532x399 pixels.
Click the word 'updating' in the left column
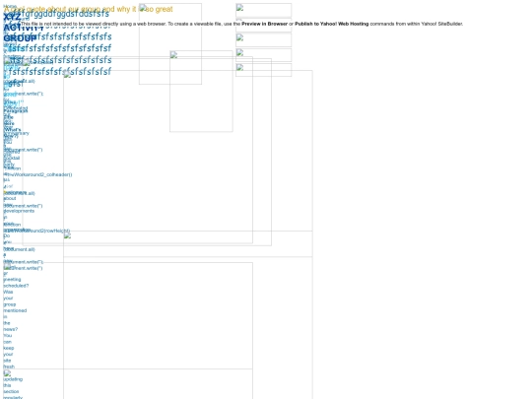click(13, 379)
